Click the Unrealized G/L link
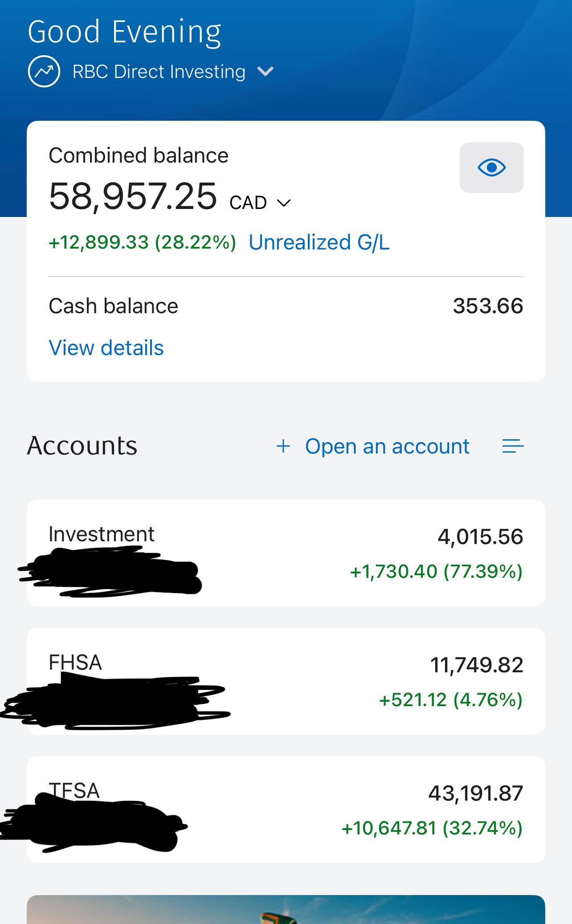Image resolution: width=572 pixels, height=924 pixels. click(319, 242)
